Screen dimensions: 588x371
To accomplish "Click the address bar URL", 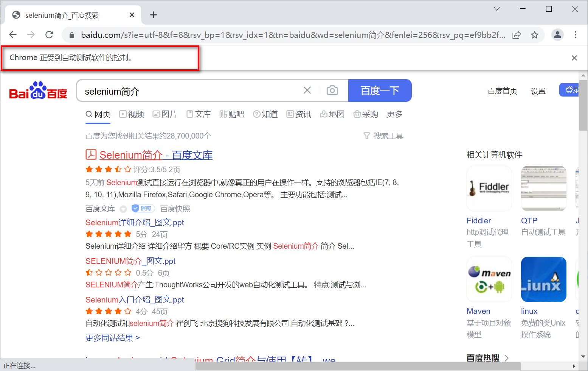I will tap(293, 35).
